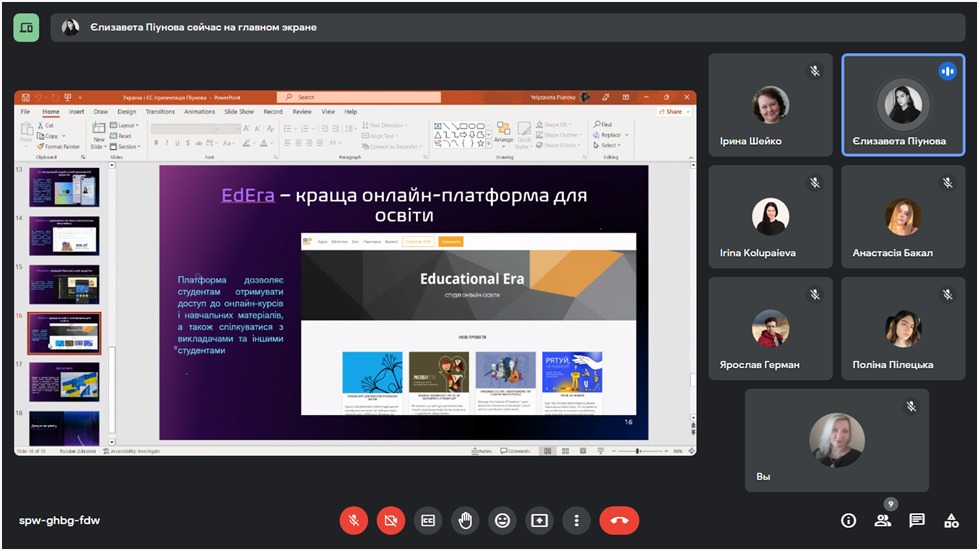Open meeting details info icon
Screen dimensions: 979x551
click(848, 520)
